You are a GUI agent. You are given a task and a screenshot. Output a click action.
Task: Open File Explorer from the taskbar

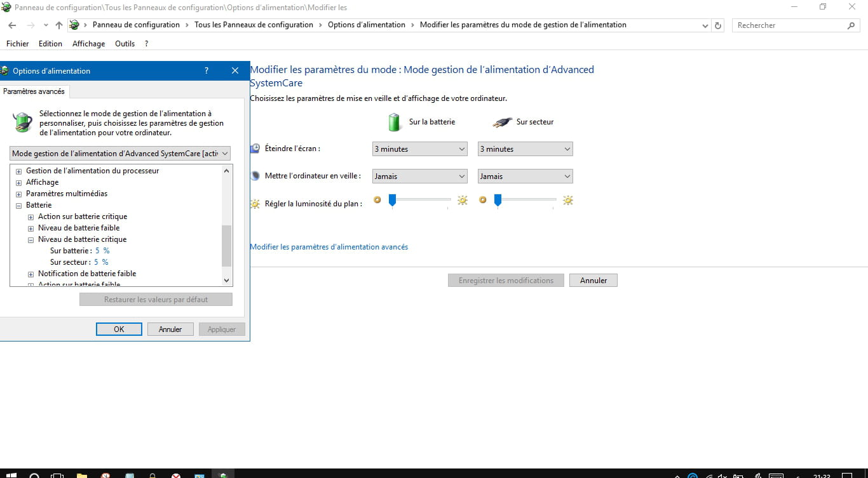pos(82,475)
